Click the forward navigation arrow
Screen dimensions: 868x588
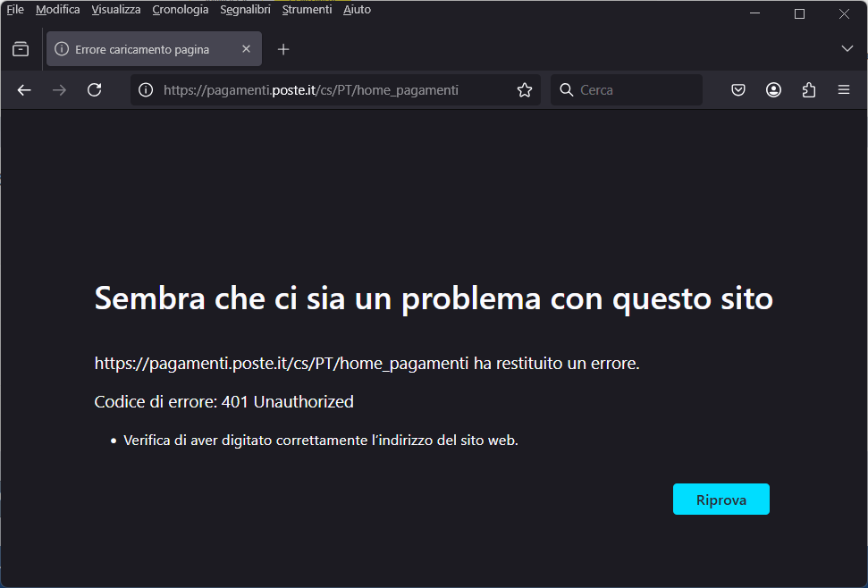(x=59, y=90)
